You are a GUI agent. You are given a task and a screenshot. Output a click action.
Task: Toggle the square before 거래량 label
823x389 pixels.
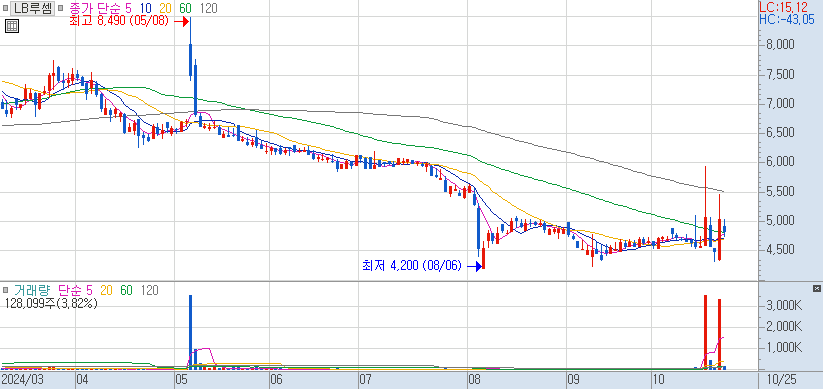6,290
